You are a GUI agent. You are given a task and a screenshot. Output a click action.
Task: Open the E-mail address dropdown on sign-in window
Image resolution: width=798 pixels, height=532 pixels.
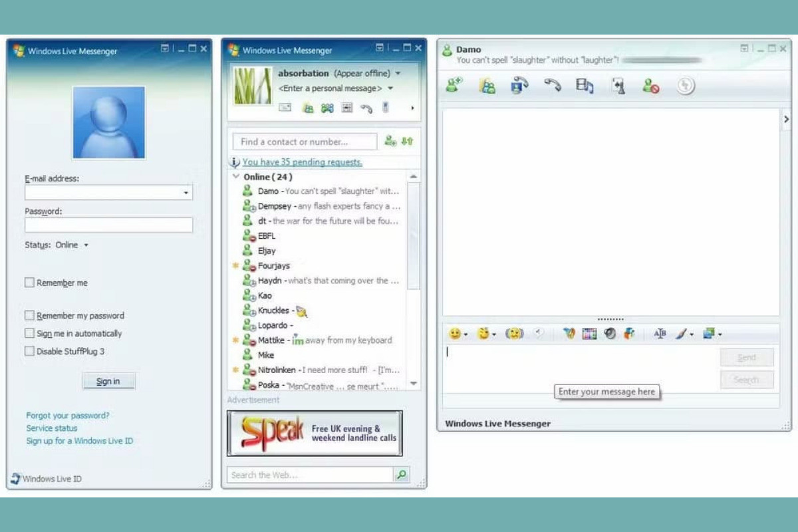pyautogui.click(x=186, y=192)
